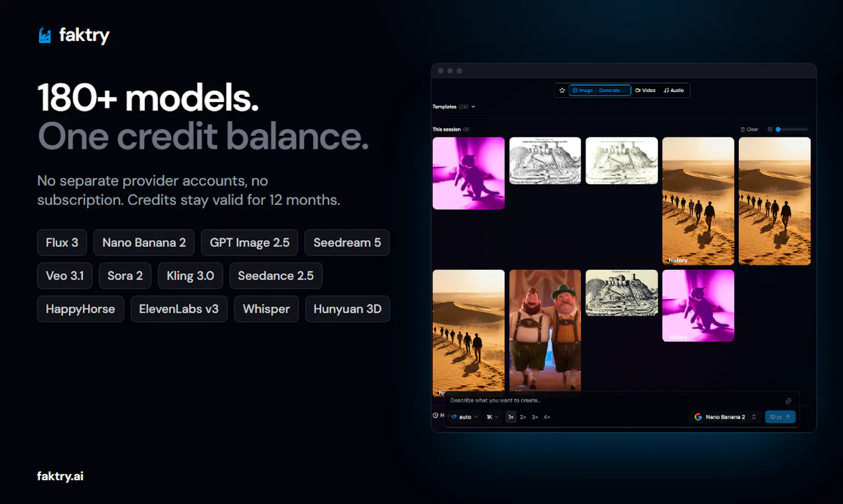
Task: Click the Veo 3.1 chip
Action: pyautogui.click(x=64, y=276)
